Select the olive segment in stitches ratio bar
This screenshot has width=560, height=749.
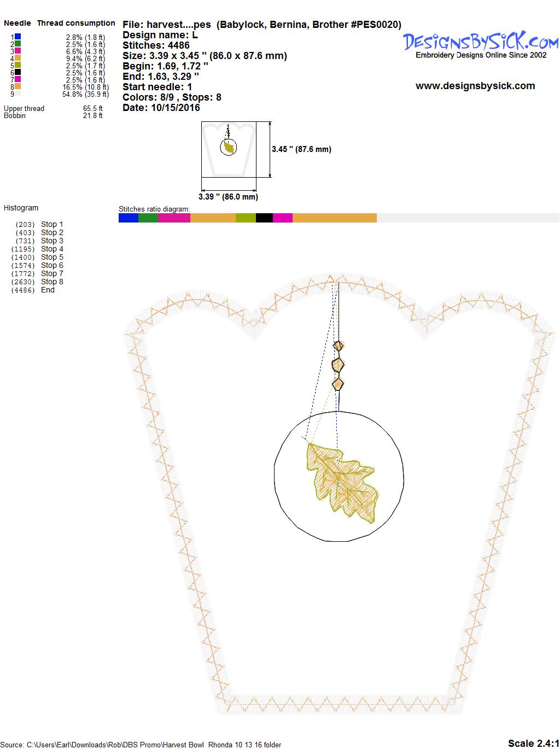[246, 218]
